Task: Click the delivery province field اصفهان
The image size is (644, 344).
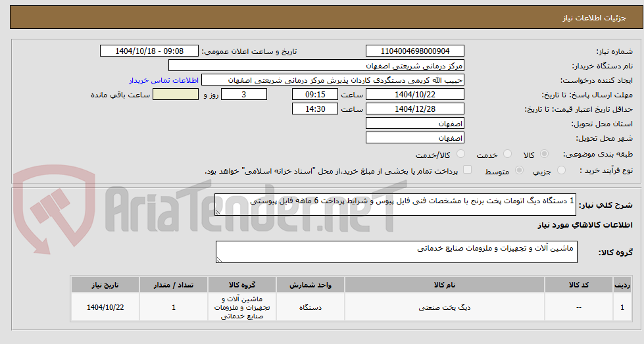Action: 415,124
